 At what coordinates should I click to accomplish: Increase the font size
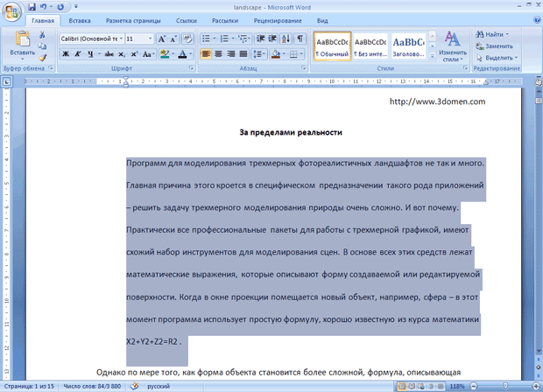pyautogui.click(x=162, y=38)
